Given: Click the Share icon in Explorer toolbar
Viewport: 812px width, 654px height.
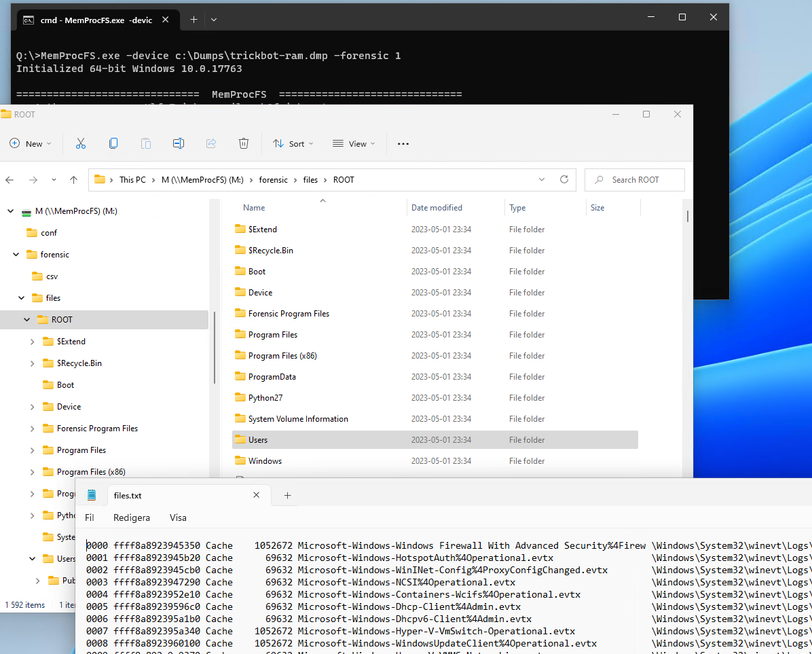Looking at the screenshot, I should pyautogui.click(x=210, y=143).
